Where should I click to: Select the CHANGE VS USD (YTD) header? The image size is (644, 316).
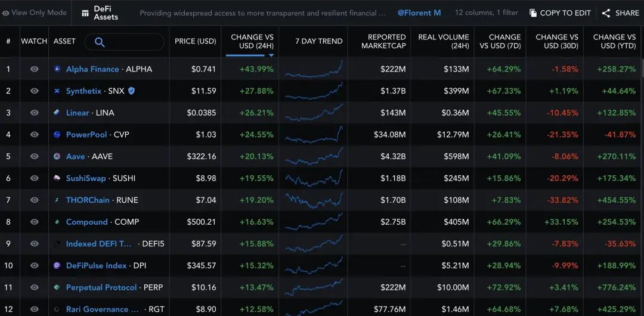click(614, 41)
